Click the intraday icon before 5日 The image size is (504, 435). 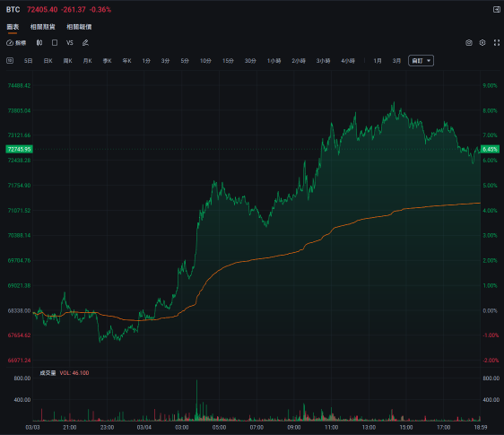(10, 60)
